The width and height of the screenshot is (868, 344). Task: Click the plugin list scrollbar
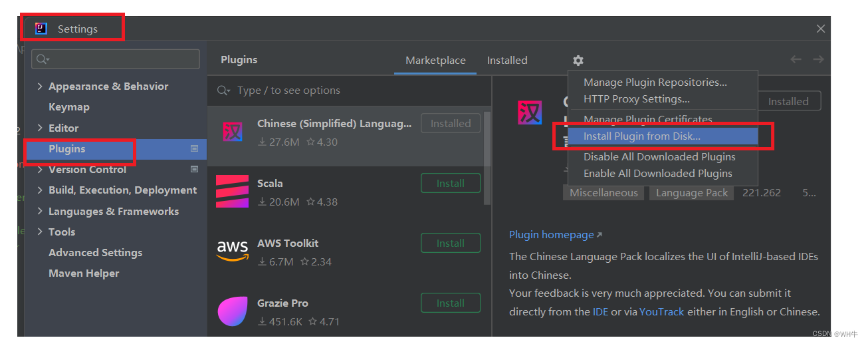pos(487,158)
